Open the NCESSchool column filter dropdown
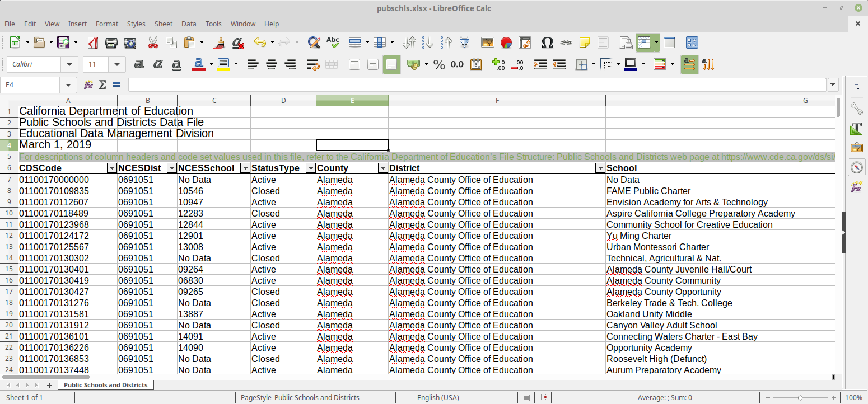The image size is (868, 404). coord(245,168)
